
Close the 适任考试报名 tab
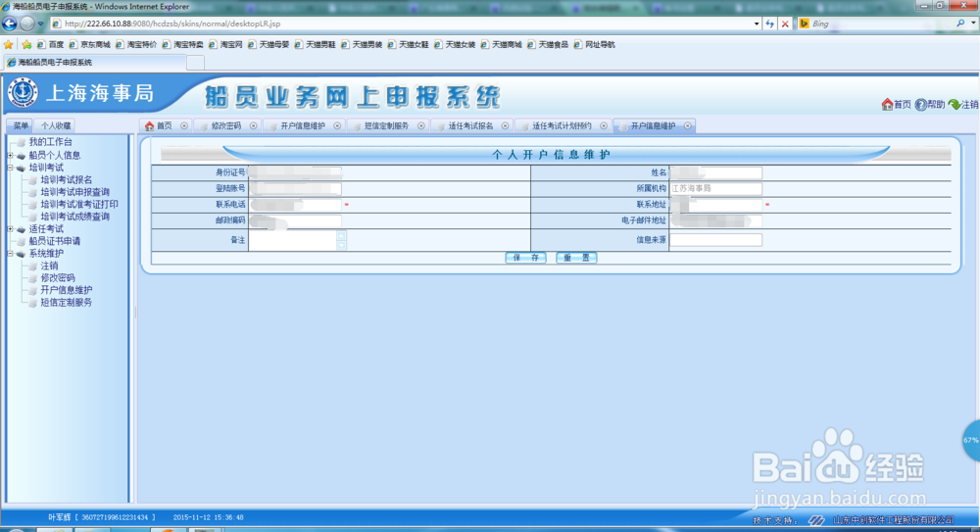505,125
